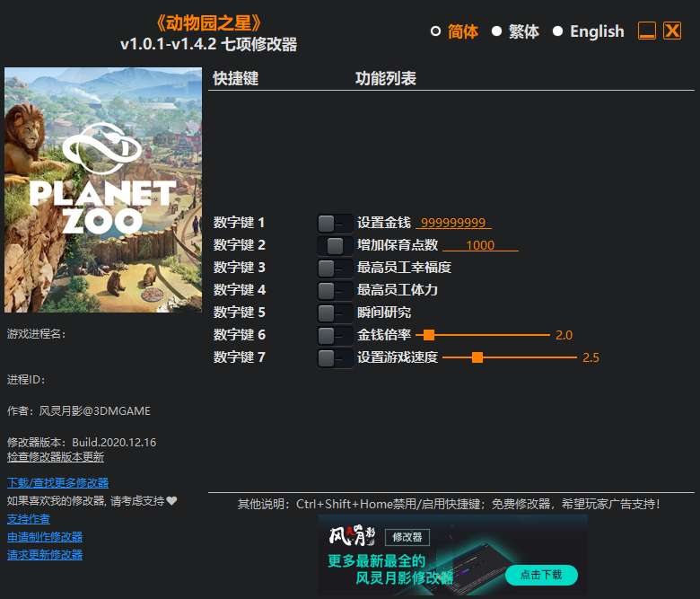Open 下载/查找更多修改器 link
This screenshot has height=599, width=700.
(58, 483)
